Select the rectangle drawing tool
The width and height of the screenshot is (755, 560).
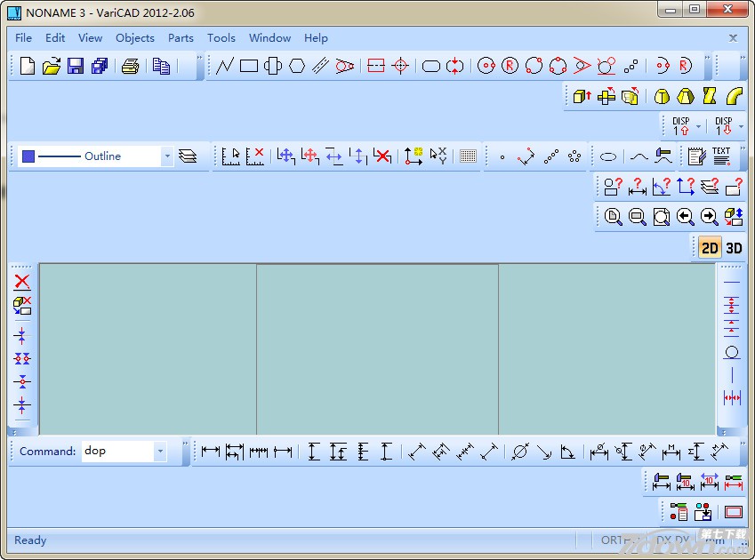tap(249, 66)
